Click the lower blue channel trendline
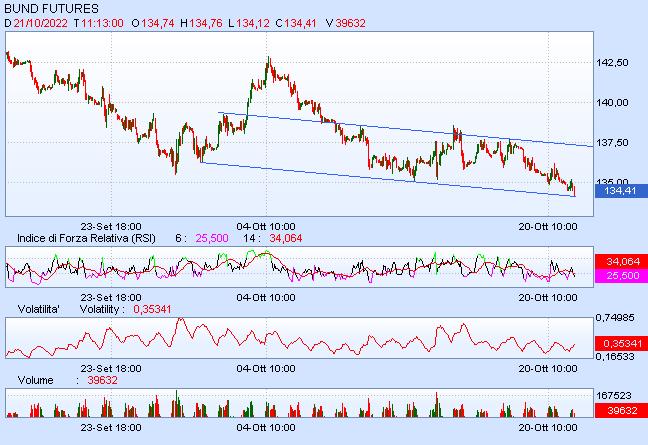Viewport: 648px width, 445px height. (x=388, y=180)
